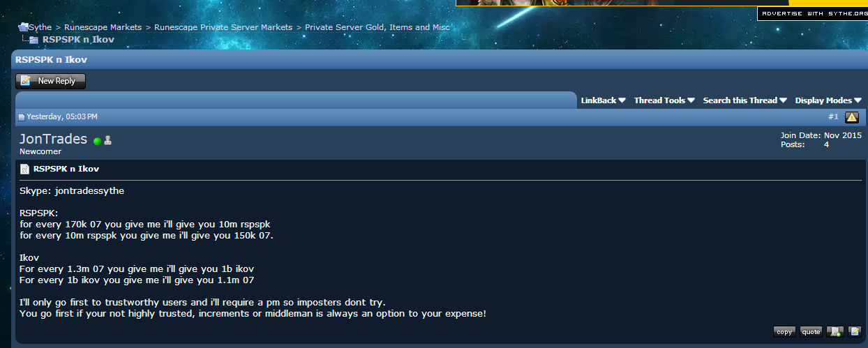Click the user profile icon beside JonTrades

107,140
